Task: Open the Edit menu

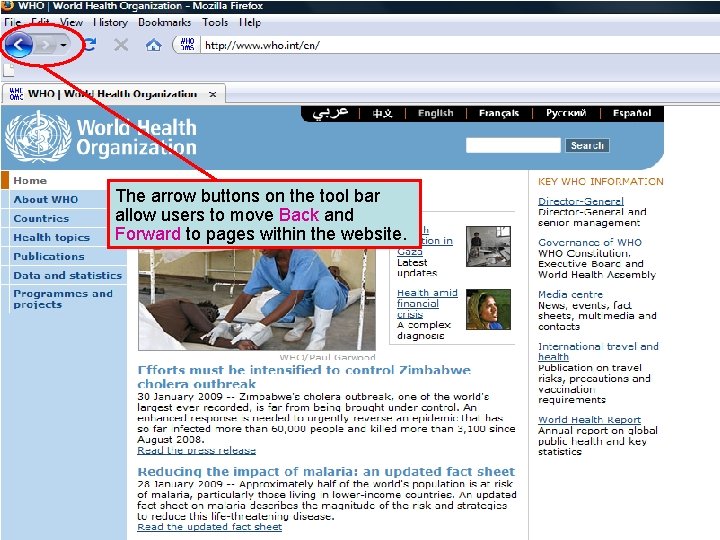Action: pos(40,22)
